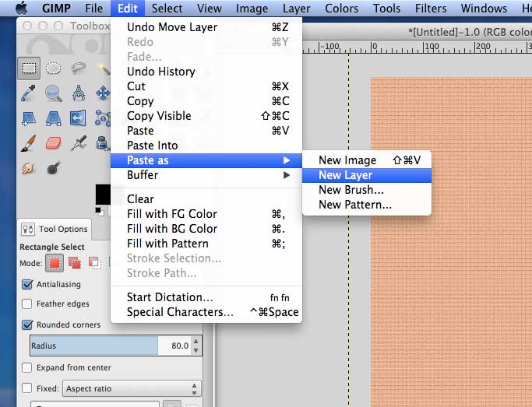The height and width of the screenshot is (407, 532).
Task: Click Start Dictation...
Action: [206, 297]
